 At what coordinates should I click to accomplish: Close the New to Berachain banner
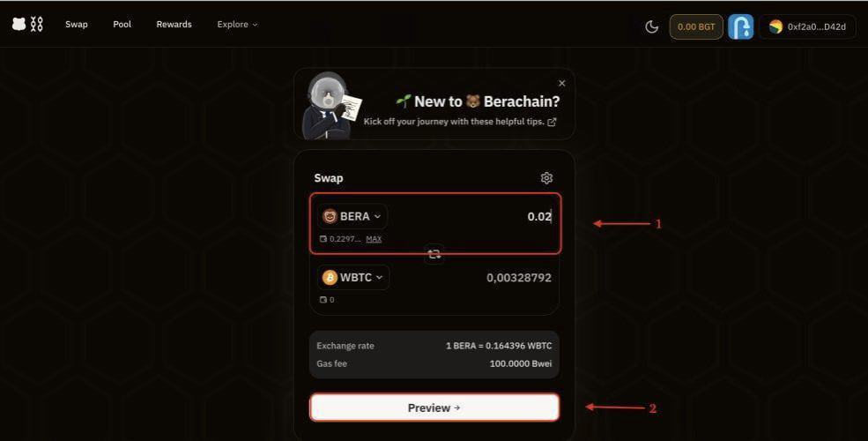(562, 84)
